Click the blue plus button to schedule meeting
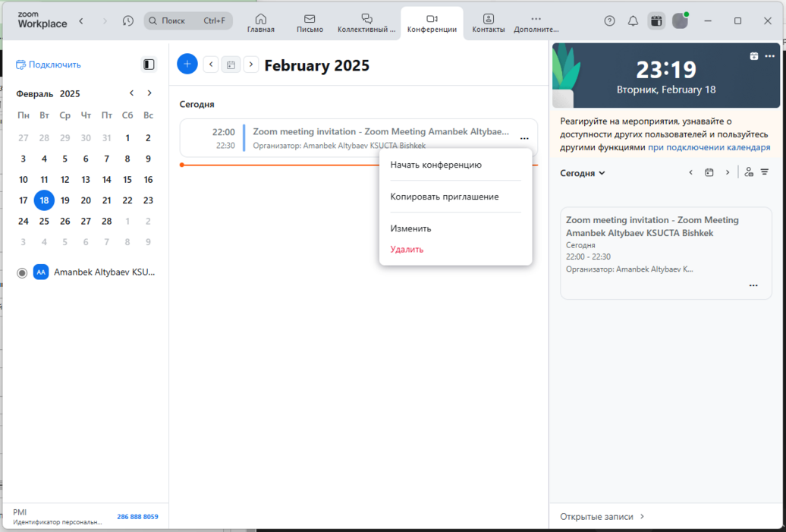This screenshot has height=532, width=786. pyautogui.click(x=187, y=65)
